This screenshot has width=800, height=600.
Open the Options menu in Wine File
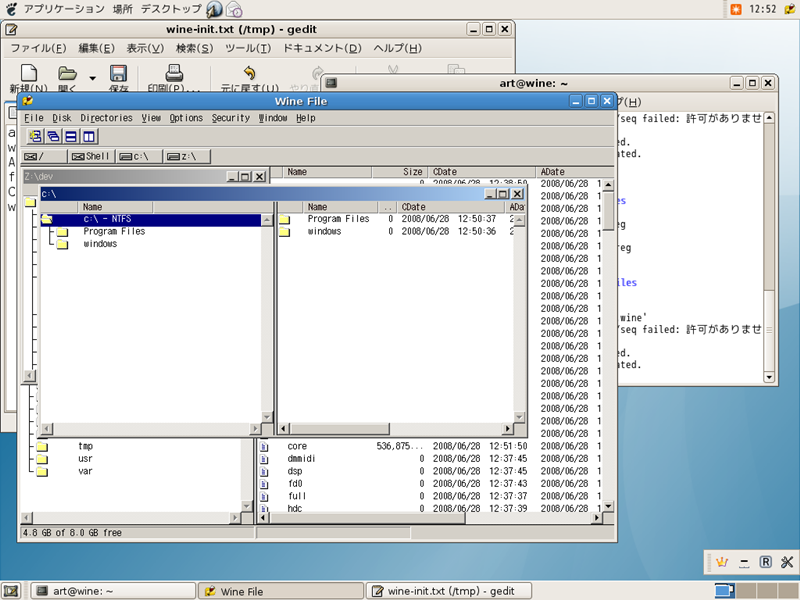coord(186,118)
